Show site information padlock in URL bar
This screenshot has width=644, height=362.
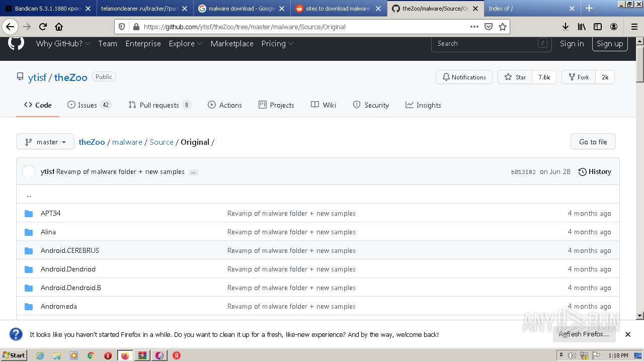[135, 27]
